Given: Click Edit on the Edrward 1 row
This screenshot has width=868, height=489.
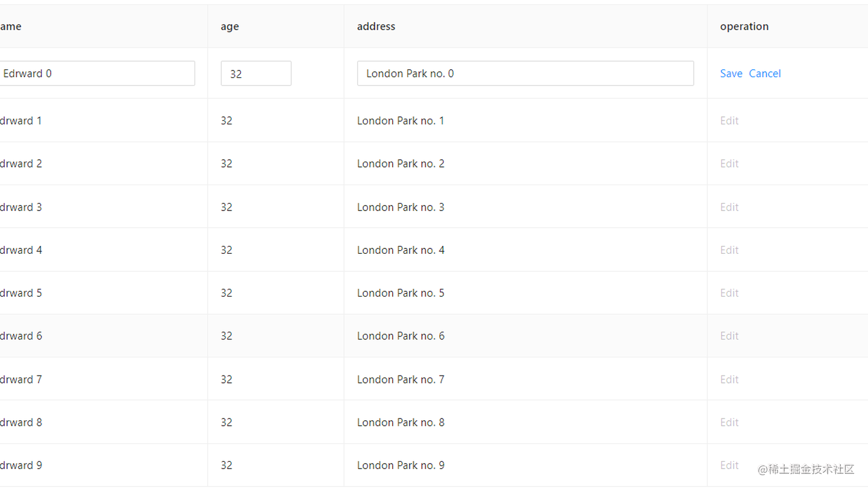Looking at the screenshot, I should 729,120.
